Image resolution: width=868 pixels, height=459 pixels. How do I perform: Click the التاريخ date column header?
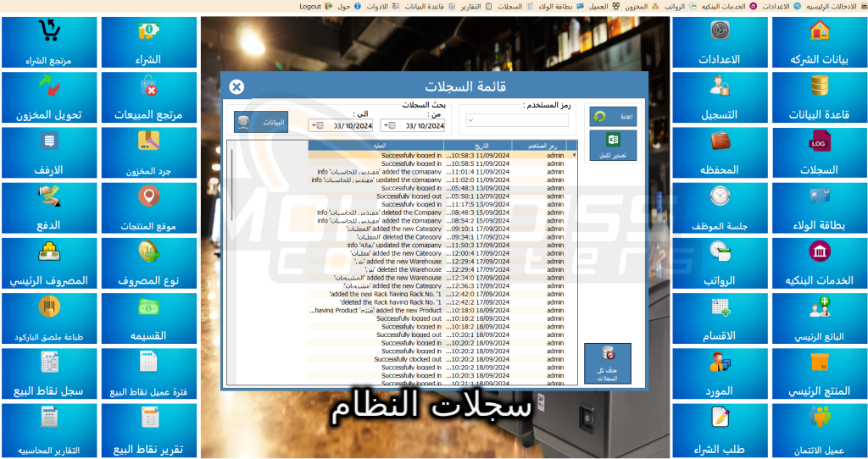pos(476,146)
